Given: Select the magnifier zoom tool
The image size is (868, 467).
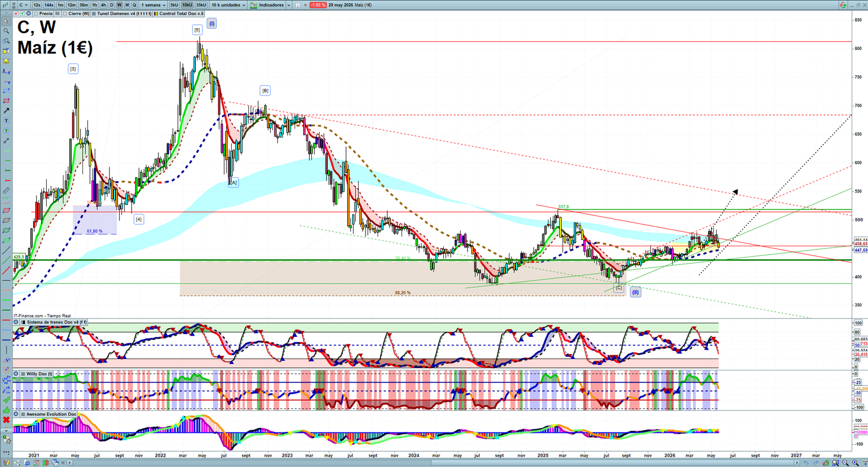Looking at the screenshot, I should [x=6, y=31].
